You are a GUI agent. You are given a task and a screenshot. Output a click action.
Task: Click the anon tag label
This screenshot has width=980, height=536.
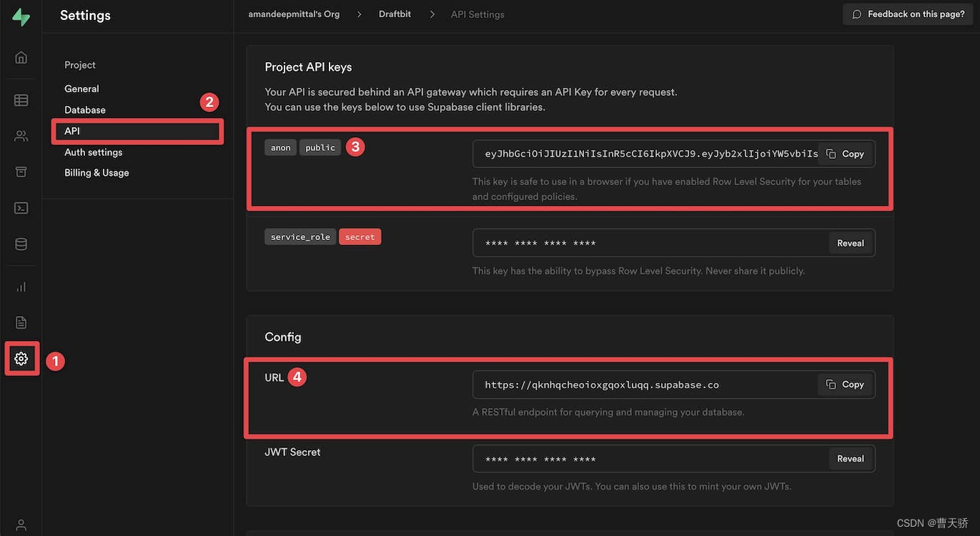tap(281, 147)
